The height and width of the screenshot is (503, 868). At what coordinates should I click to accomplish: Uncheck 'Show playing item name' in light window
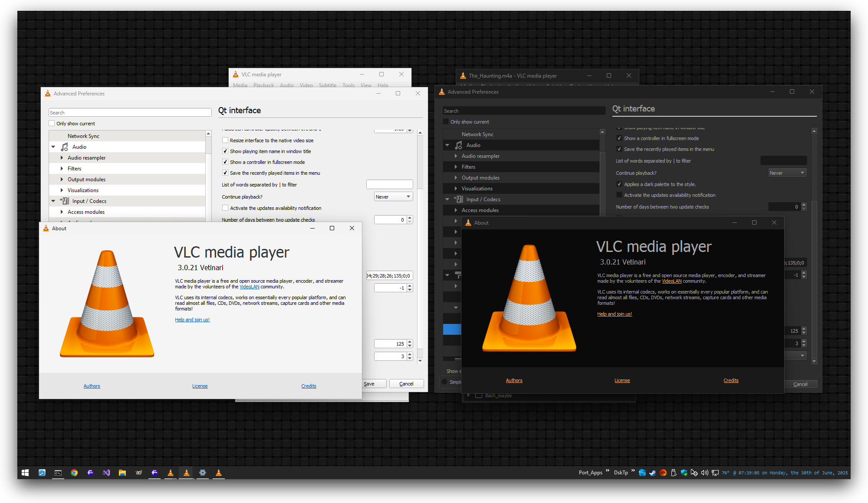(225, 151)
